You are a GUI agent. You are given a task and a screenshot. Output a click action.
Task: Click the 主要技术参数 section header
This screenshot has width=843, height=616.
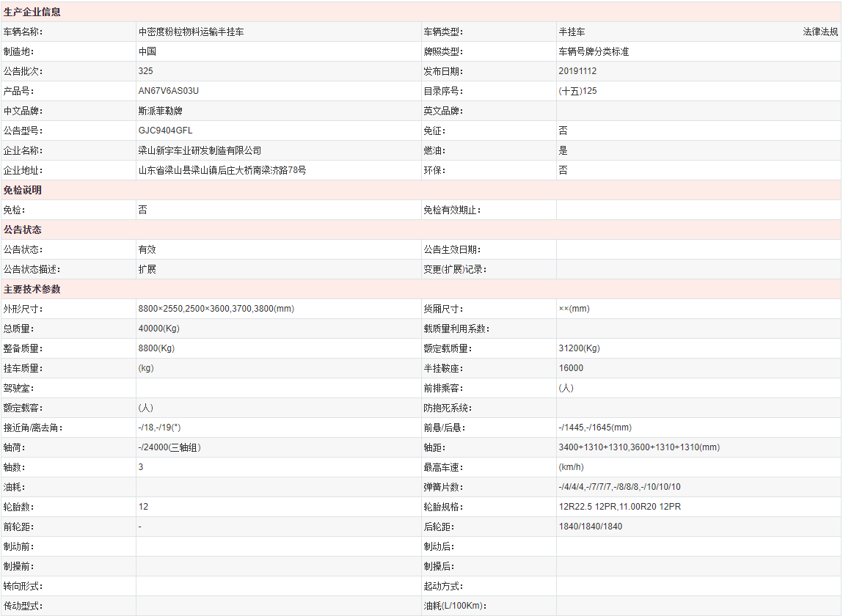pos(32,290)
